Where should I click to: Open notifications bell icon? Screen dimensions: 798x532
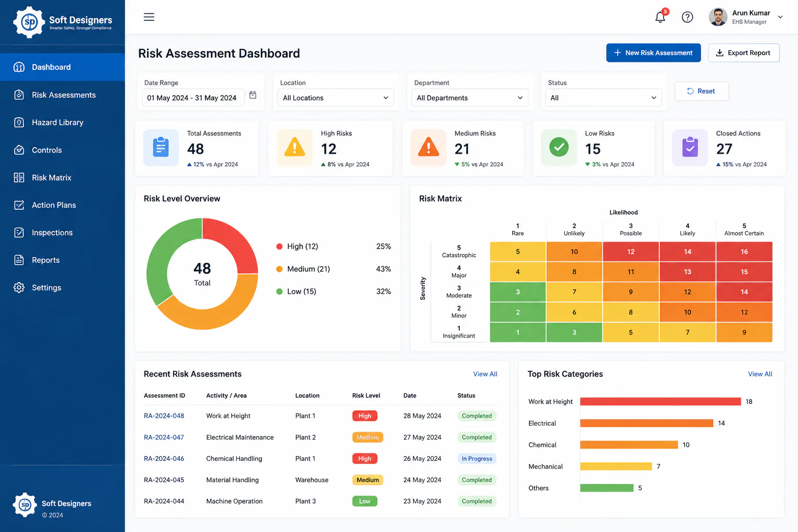(x=660, y=17)
